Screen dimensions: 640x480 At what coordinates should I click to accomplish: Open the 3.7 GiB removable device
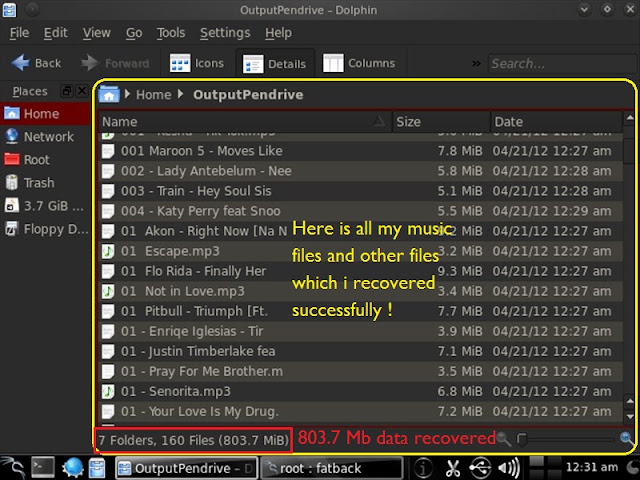click(45, 206)
